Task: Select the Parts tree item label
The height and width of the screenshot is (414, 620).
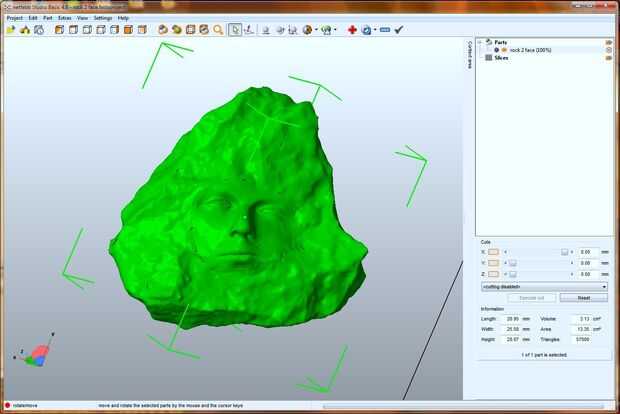Action: click(501, 42)
